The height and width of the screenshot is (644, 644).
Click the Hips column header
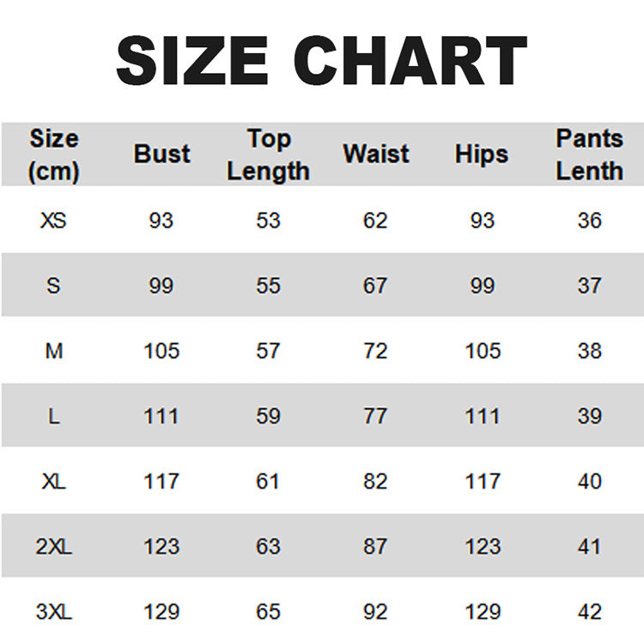[482, 155]
